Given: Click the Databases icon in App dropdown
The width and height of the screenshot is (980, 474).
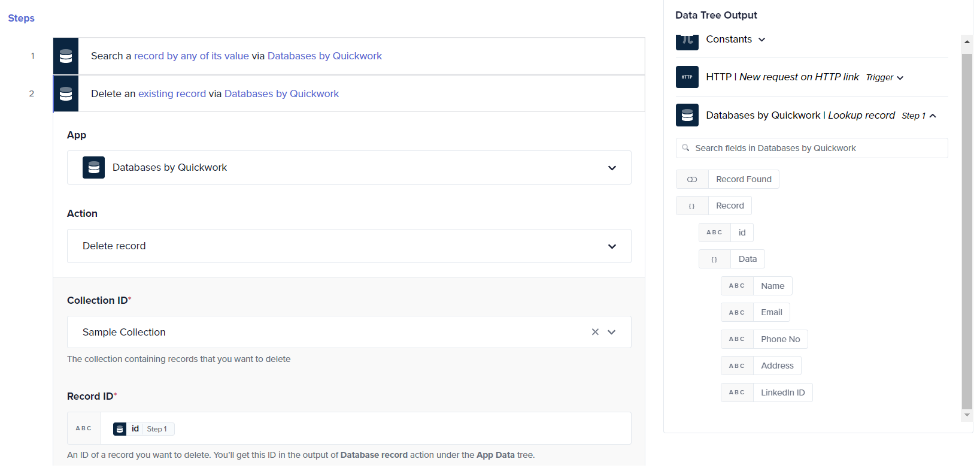Looking at the screenshot, I should 94,168.
